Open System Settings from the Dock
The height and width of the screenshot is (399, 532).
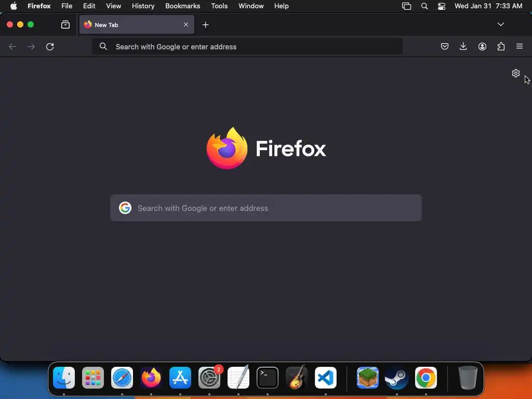click(x=209, y=378)
